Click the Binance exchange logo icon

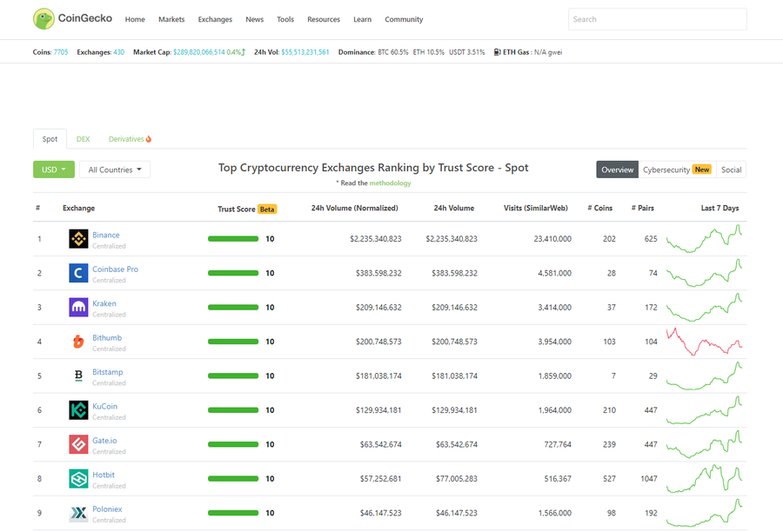(x=78, y=239)
